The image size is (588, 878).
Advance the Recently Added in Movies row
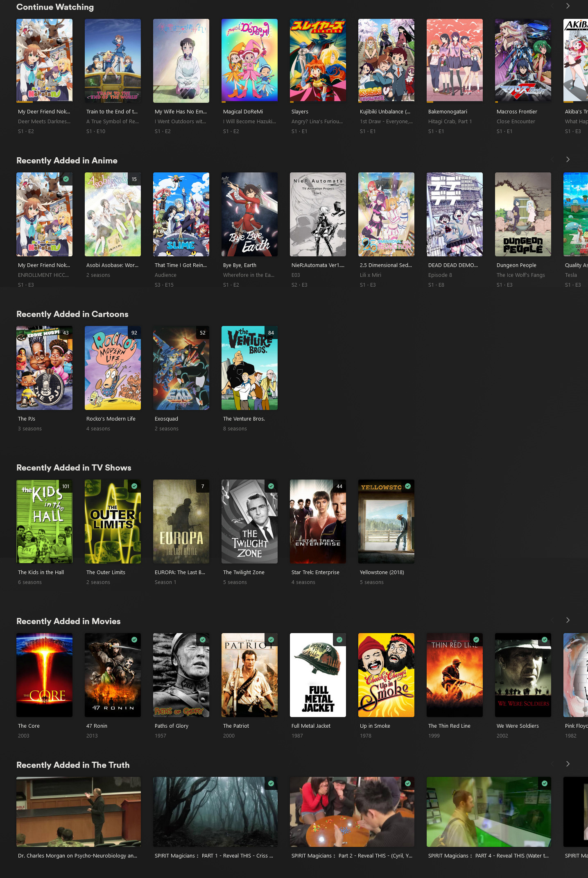[568, 620]
